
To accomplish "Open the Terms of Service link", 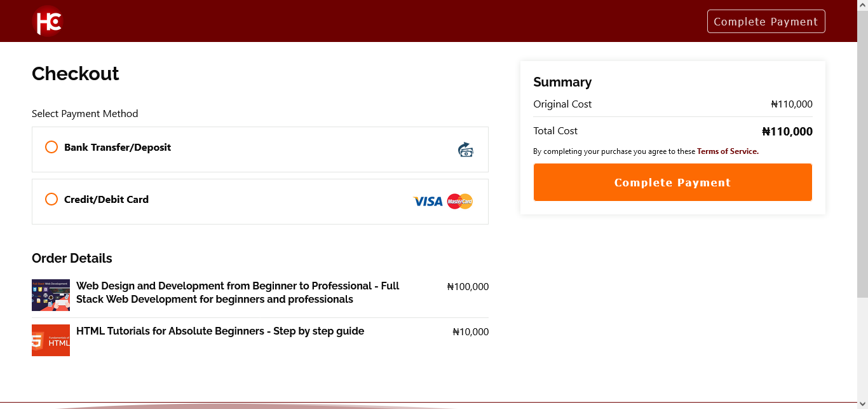I will click(x=728, y=151).
